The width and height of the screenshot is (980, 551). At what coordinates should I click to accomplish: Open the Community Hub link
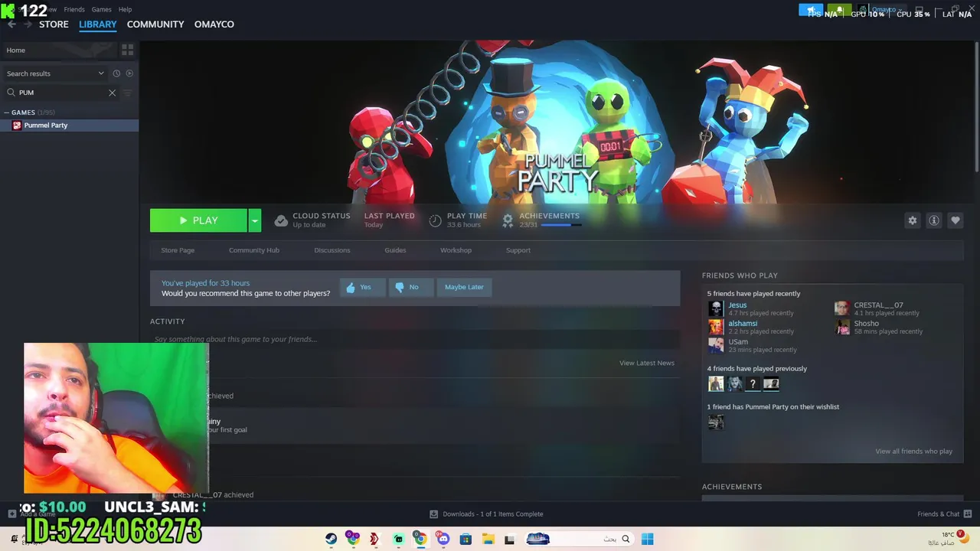[254, 250]
